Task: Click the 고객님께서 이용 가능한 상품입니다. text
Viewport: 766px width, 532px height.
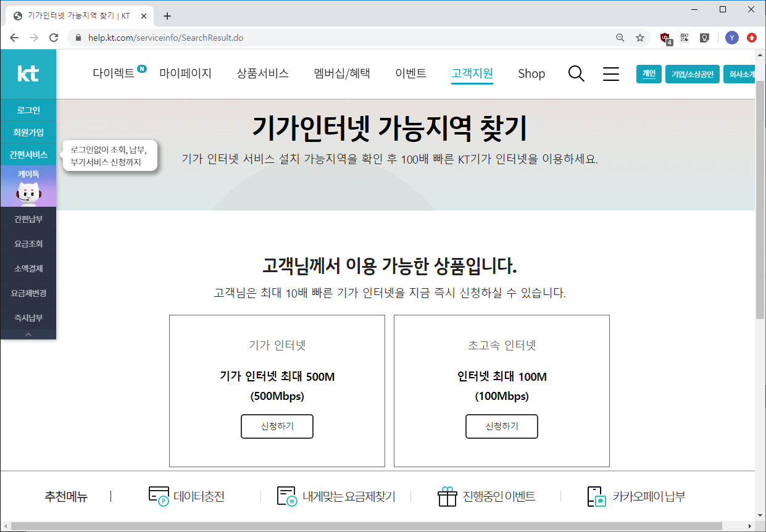Action: [389, 266]
